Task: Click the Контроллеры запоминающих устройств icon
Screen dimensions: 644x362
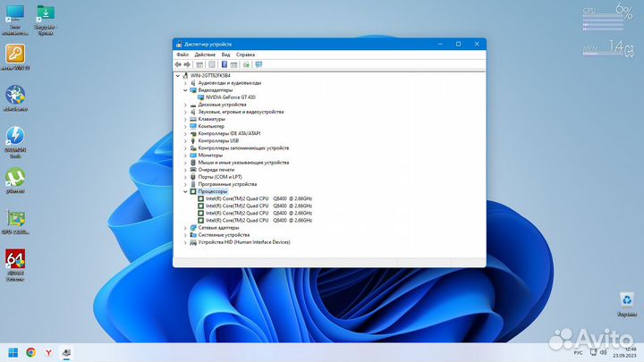Action: coord(193,148)
